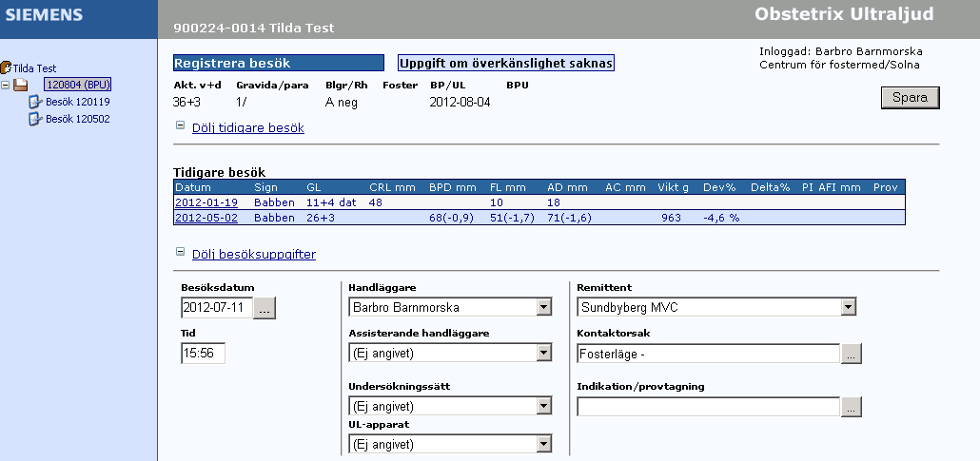Click the Dölj tidigare besök link
The image size is (980, 461).
(x=248, y=128)
